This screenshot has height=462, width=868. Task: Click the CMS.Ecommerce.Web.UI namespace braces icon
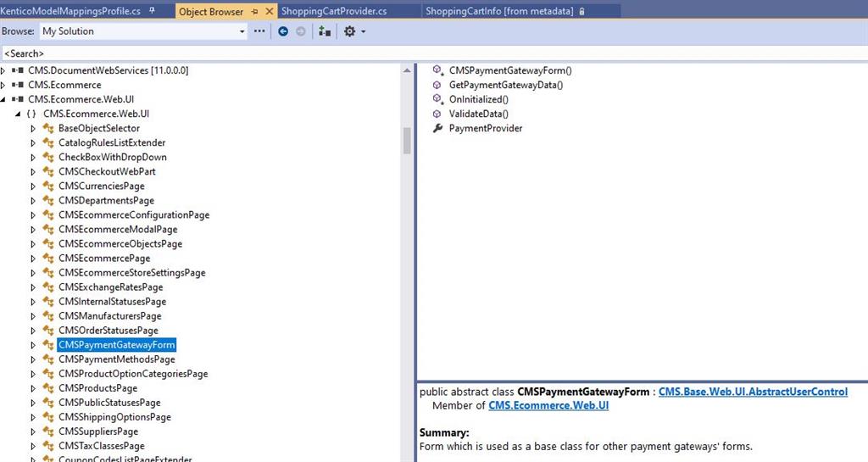pos(31,114)
